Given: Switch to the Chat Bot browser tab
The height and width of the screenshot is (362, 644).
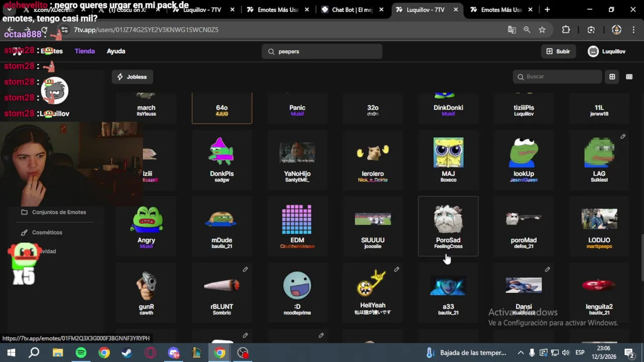Looking at the screenshot, I should coord(353,10).
